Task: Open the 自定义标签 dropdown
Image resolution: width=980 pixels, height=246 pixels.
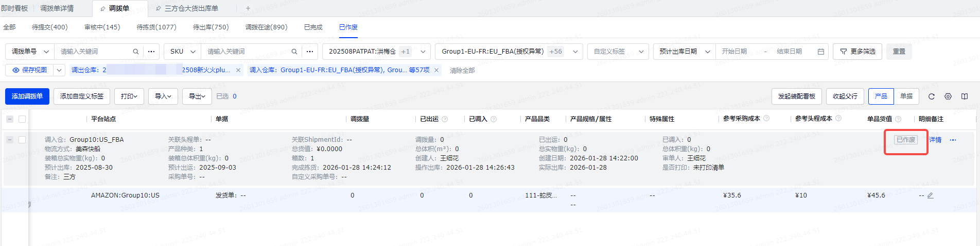Action: coord(618,52)
